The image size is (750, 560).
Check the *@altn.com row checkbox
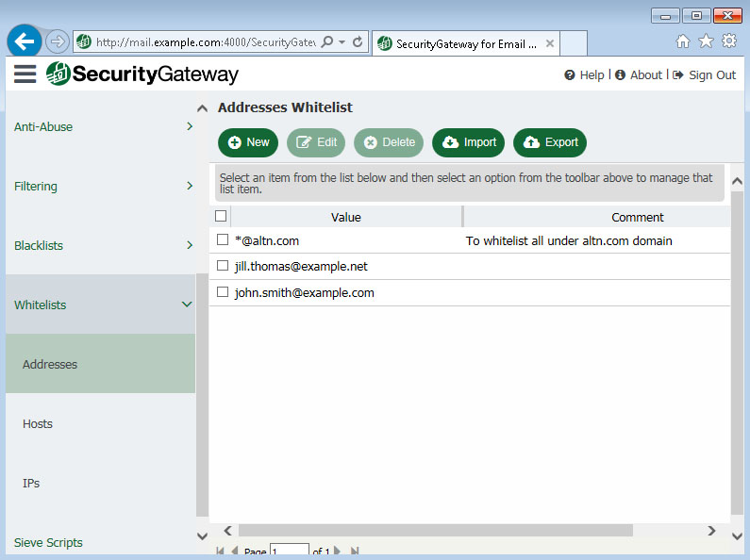pyautogui.click(x=223, y=239)
